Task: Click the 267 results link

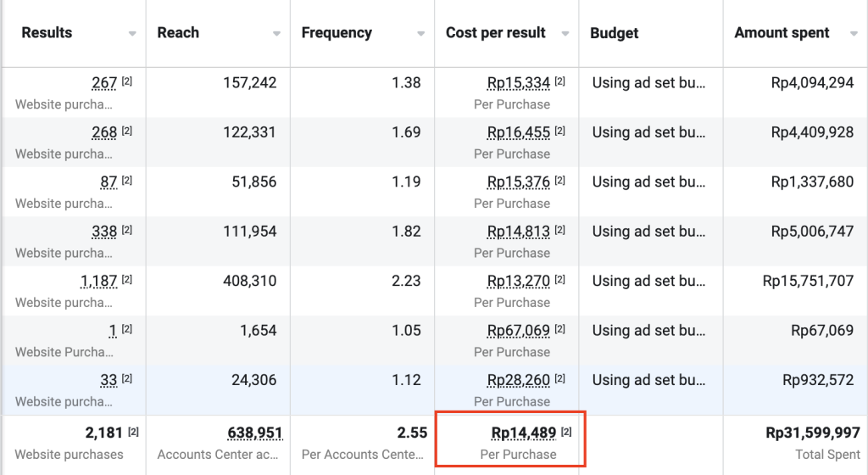Action: [x=104, y=83]
